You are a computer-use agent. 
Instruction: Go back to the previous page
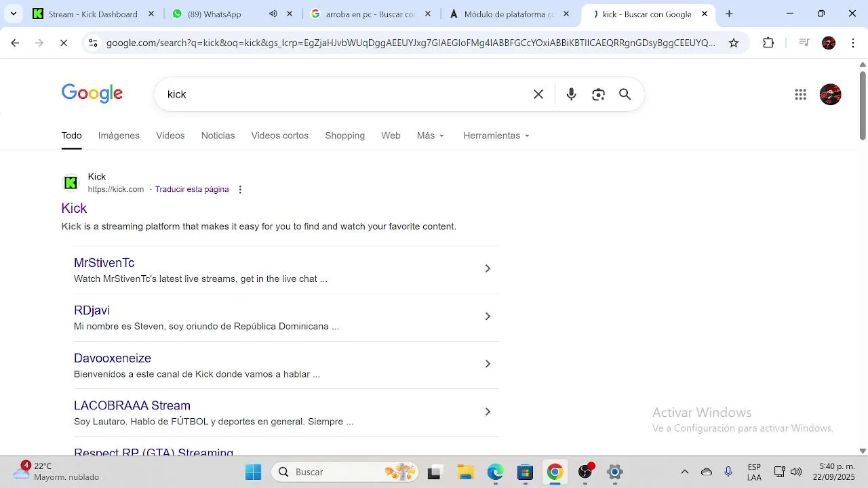15,43
